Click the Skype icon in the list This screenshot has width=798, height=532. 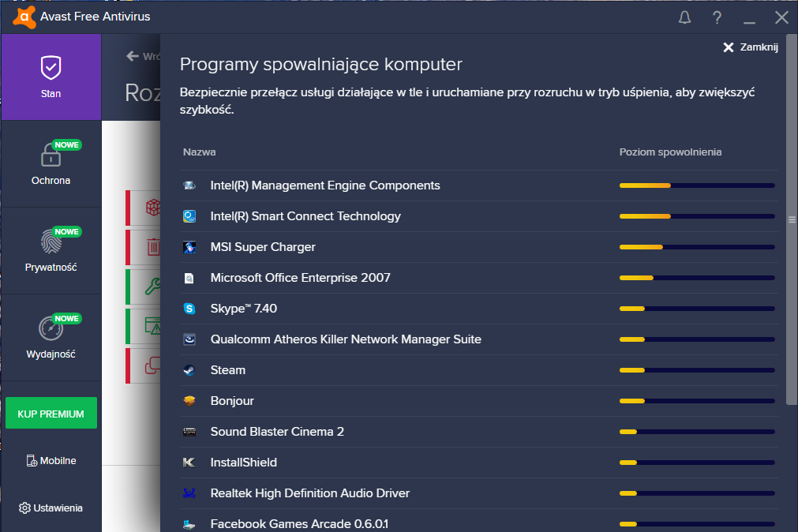point(189,309)
